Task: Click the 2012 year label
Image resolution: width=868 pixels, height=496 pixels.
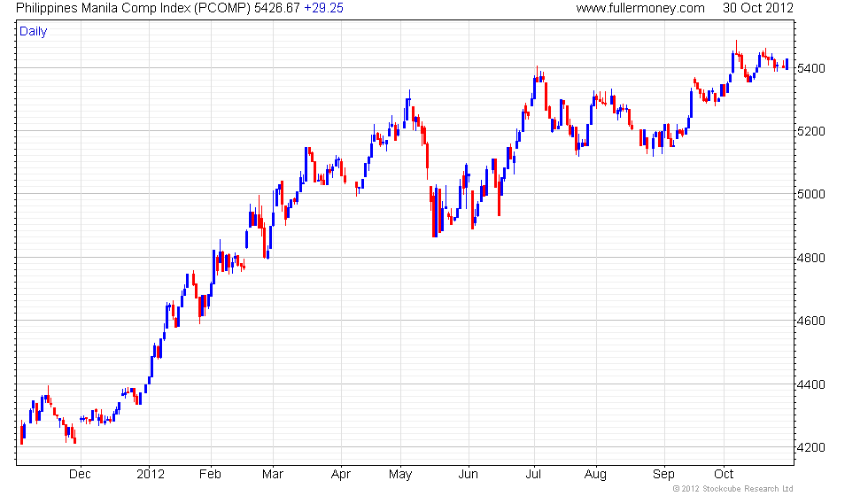Action: pyautogui.click(x=151, y=475)
